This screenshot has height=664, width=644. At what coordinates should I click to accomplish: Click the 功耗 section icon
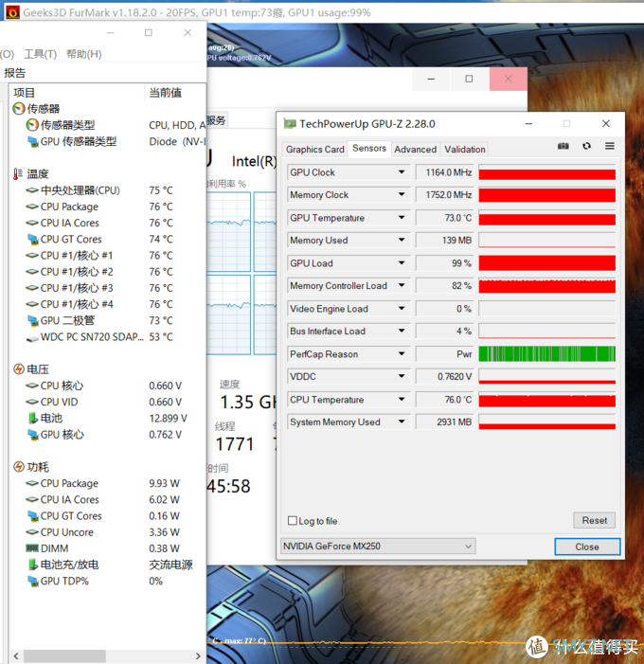point(19,467)
